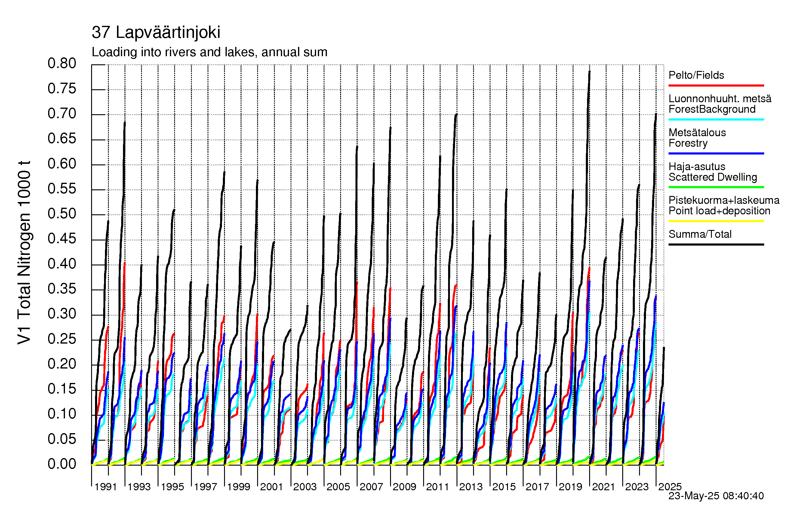The height and width of the screenshot is (511, 812).
Task: Click the 'Metsätalous' legend text
Action: (x=697, y=133)
